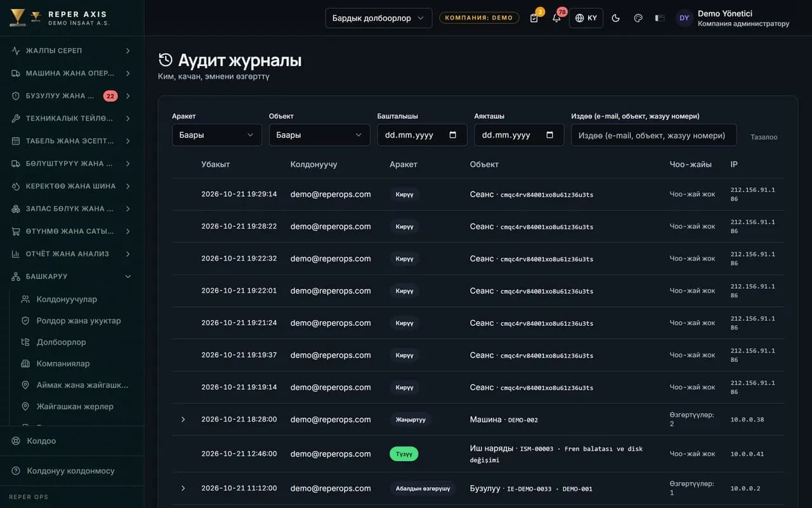This screenshot has width=812, height=508.
Task: Open calendar picker in Башталышы date field
Action: pyautogui.click(x=453, y=135)
